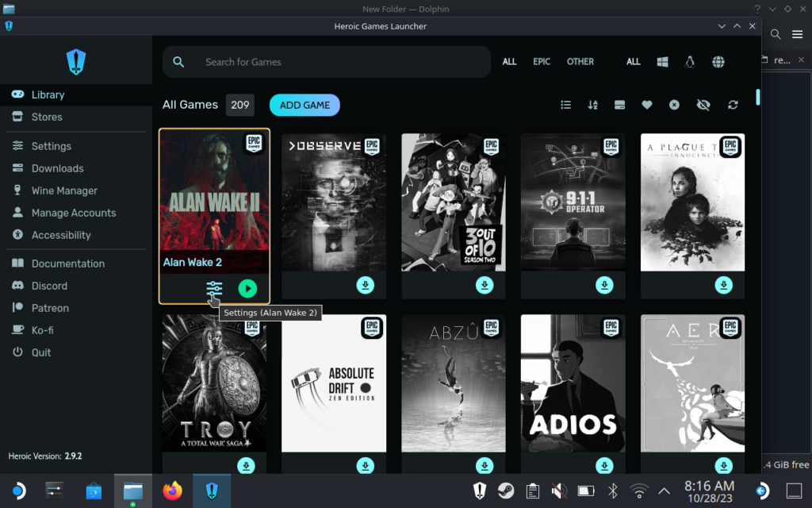Toggle hidden games crossed-eye icon

pyautogui.click(x=703, y=105)
